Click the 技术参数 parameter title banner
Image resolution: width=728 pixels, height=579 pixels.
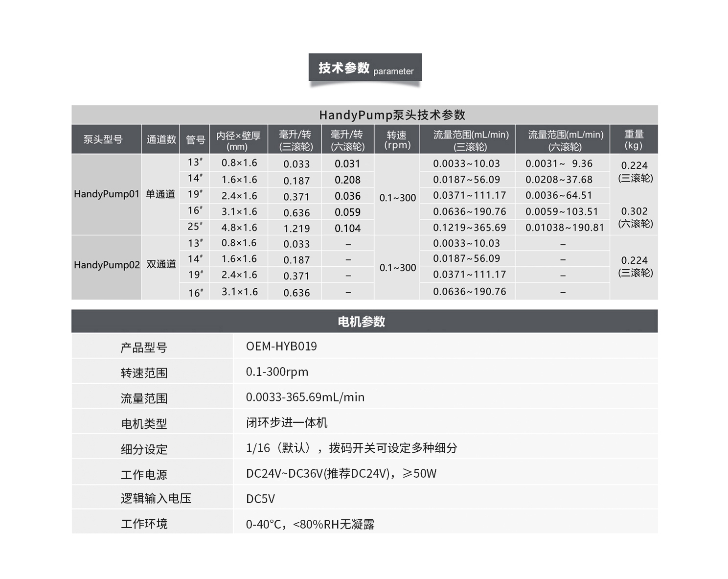365,68
